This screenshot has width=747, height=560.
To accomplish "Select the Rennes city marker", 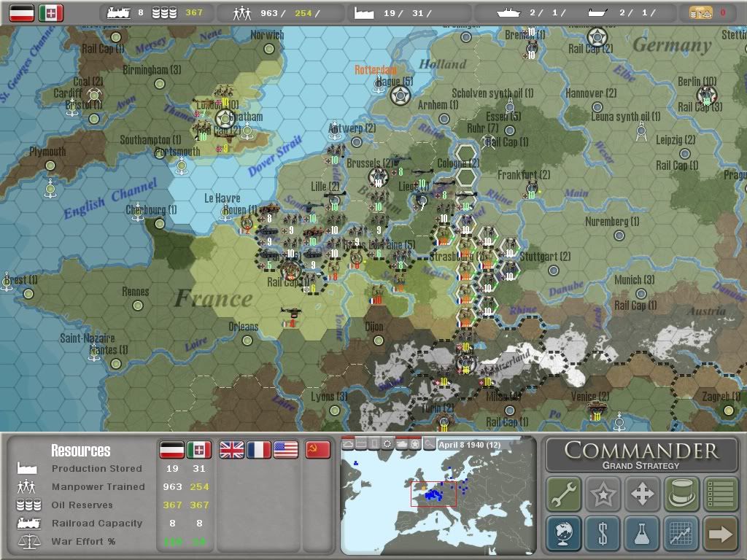I will 138,306.
